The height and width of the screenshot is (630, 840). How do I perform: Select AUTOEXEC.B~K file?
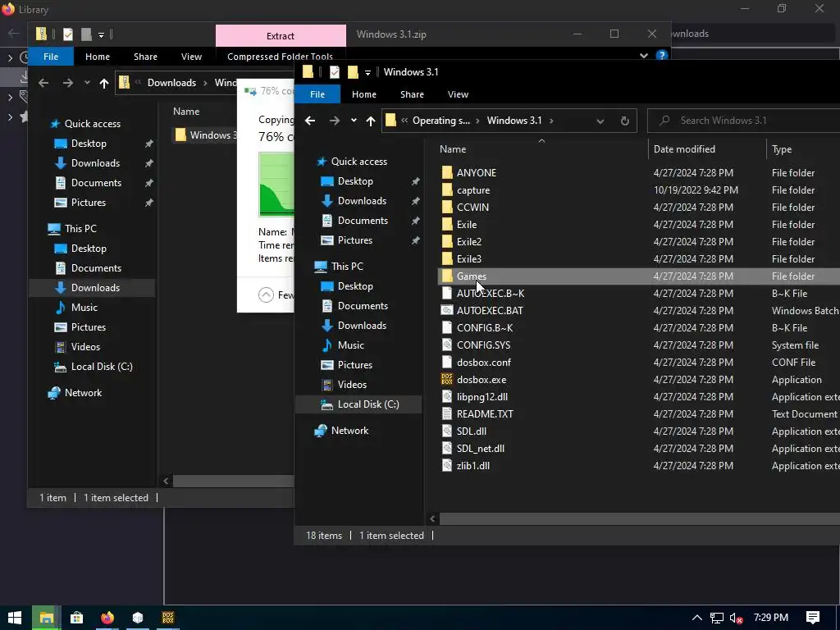(x=491, y=294)
